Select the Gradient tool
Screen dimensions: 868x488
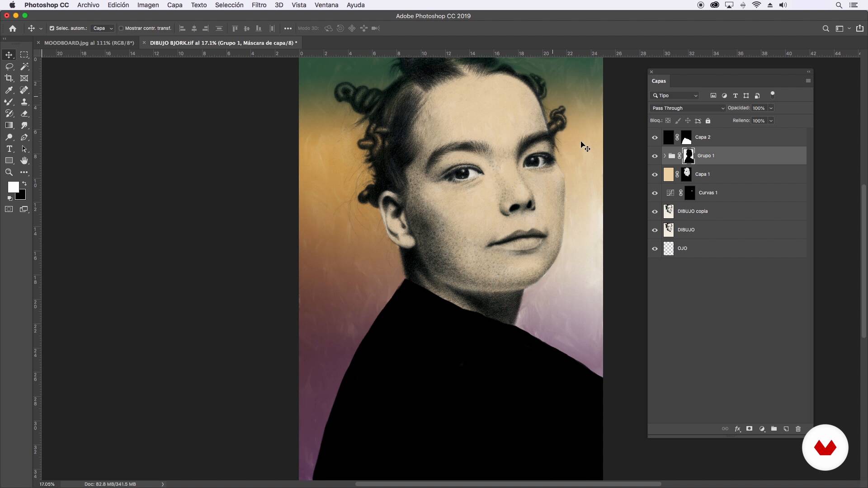coord(9,125)
